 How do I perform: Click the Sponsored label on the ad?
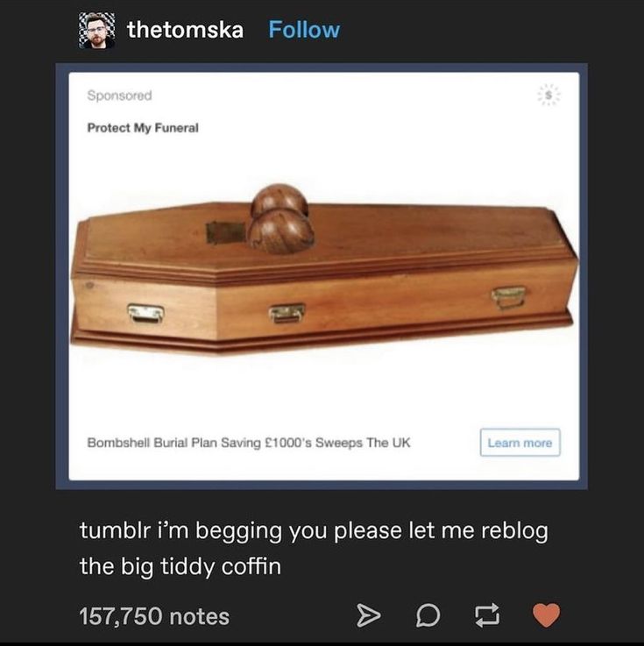[x=119, y=96]
